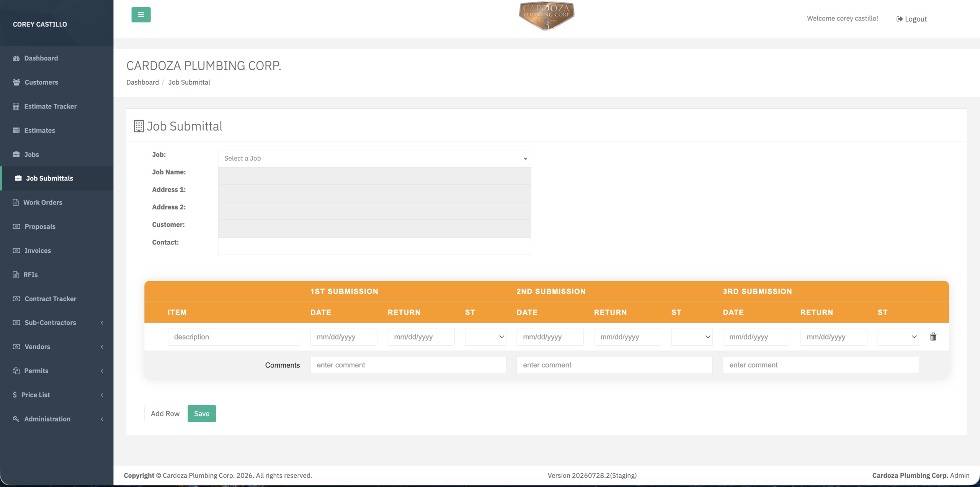Click the Address 1 field
This screenshot has width=980, height=487.
374,193
